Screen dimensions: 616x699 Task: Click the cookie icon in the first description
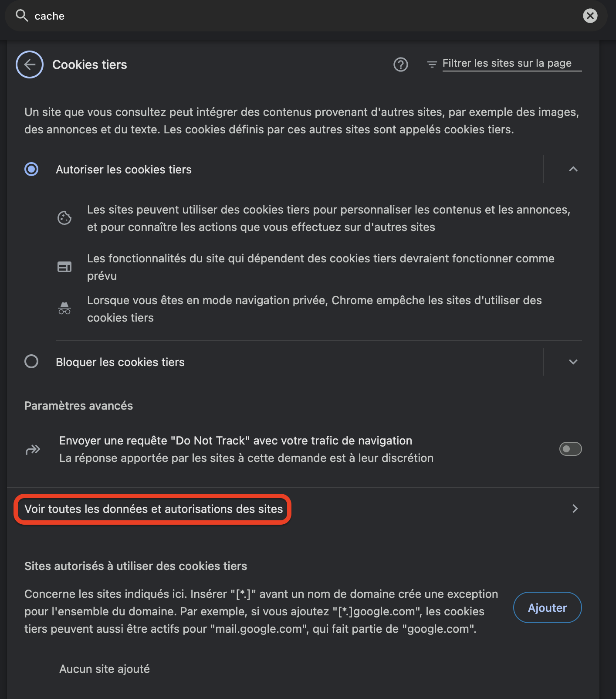pos(64,218)
